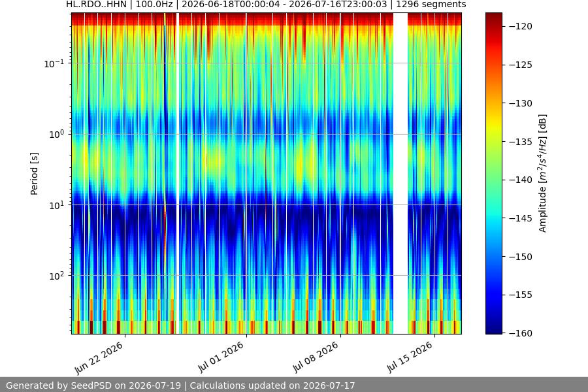Click the '−135' colorbar tick value
The height and width of the screenshot is (392, 588).
point(521,142)
